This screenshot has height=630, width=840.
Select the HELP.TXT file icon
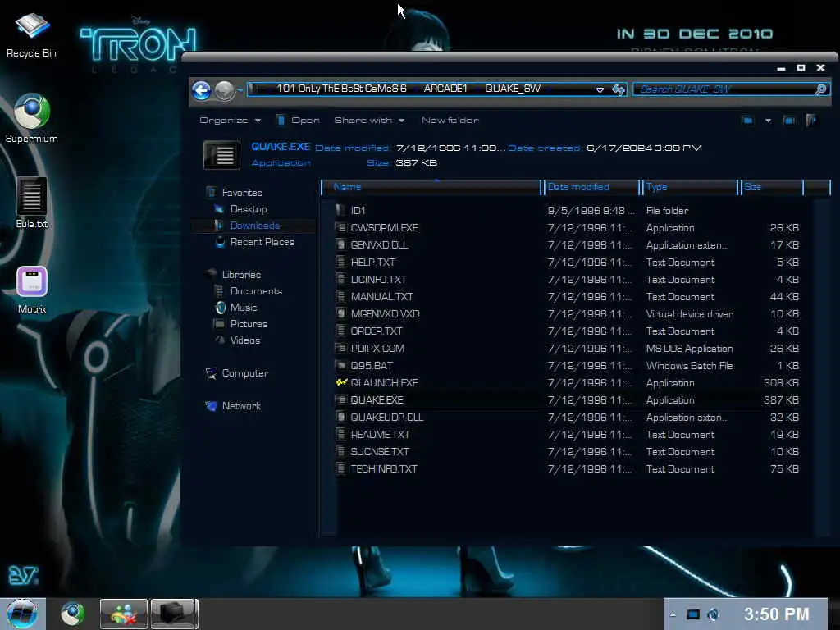click(x=340, y=262)
